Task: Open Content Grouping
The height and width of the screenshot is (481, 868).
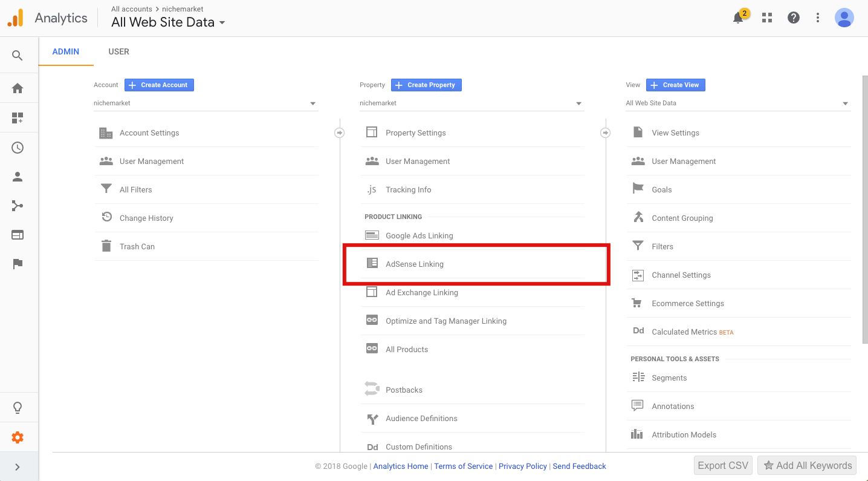Action: (x=738, y=218)
